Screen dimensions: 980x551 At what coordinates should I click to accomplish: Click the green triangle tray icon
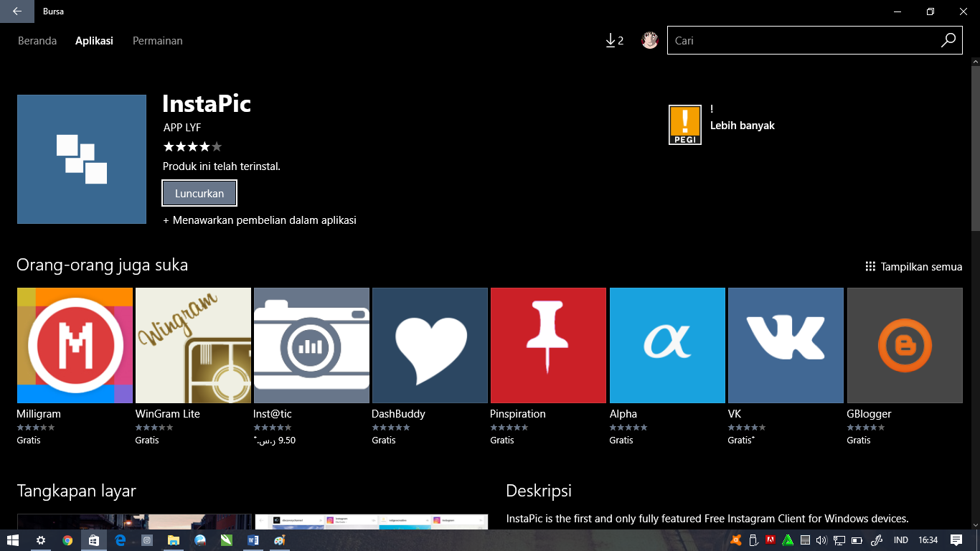pyautogui.click(x=788, y=540)
